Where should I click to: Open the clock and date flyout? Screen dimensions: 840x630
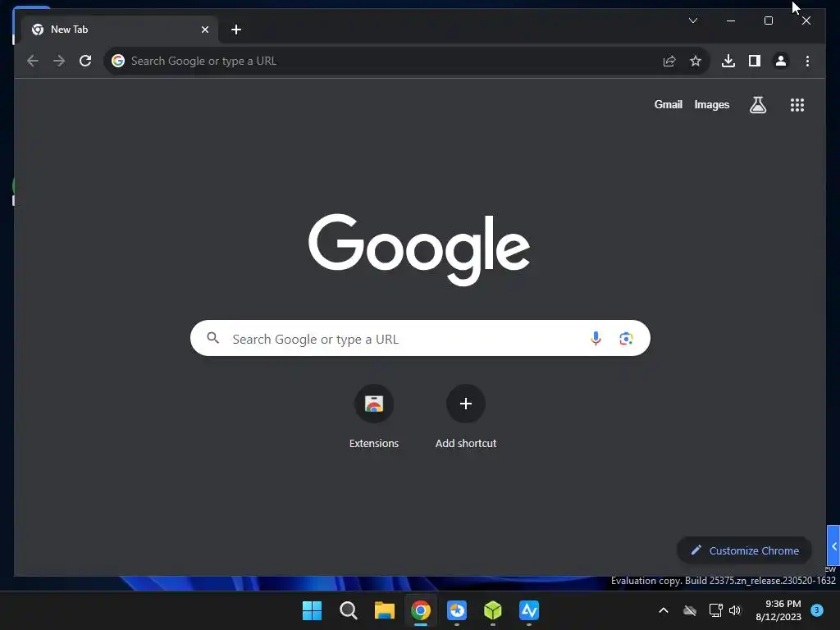(x=778, y=610)
